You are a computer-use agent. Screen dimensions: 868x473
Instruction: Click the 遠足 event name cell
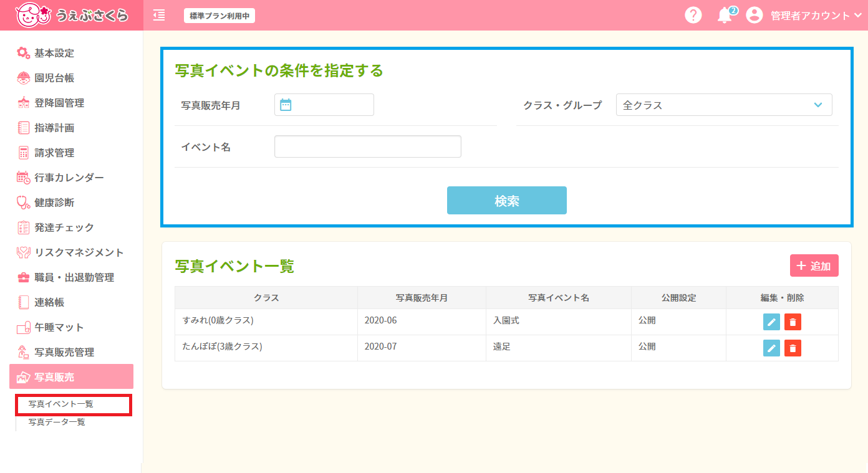point(559,348)
